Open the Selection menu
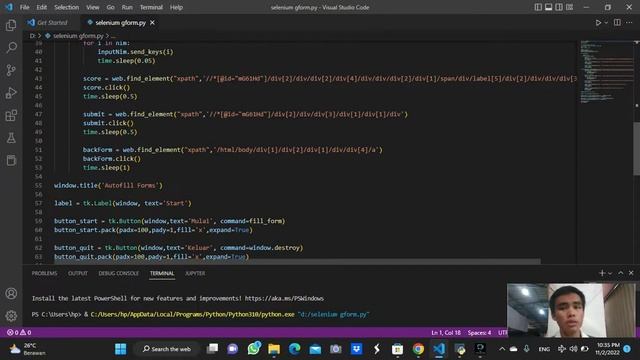640x360 pixels. [67, 7]
